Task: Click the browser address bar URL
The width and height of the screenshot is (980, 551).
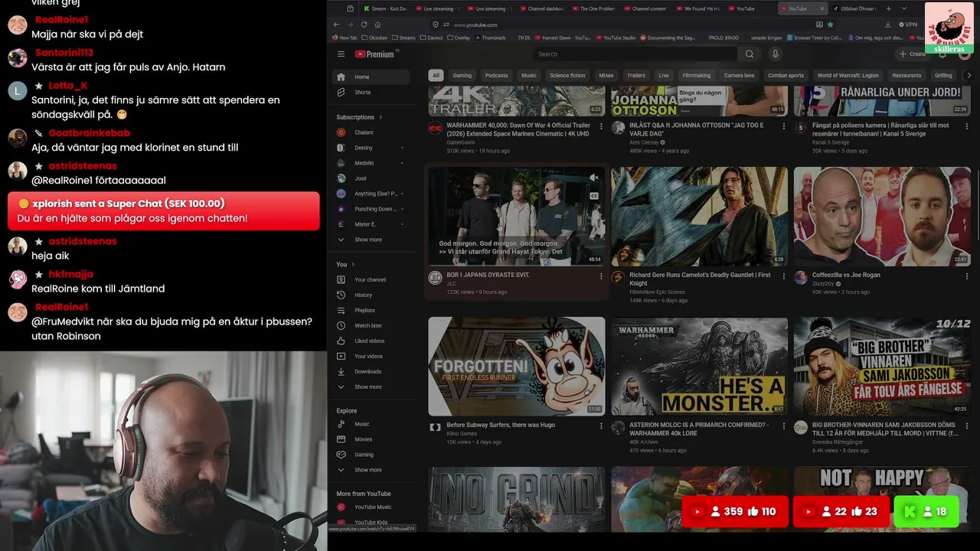Action: point(475,24)
